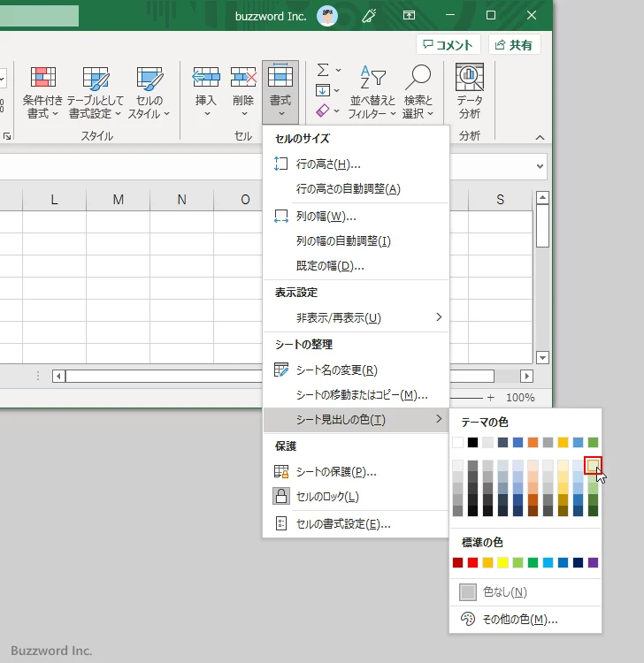Click the Fill down arrow icon

pos(323,90)
